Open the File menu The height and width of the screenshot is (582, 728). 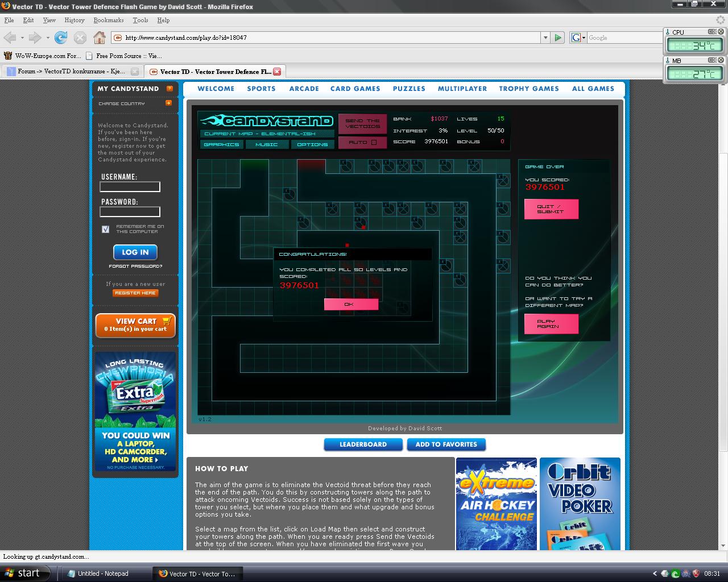click(9, 20)
